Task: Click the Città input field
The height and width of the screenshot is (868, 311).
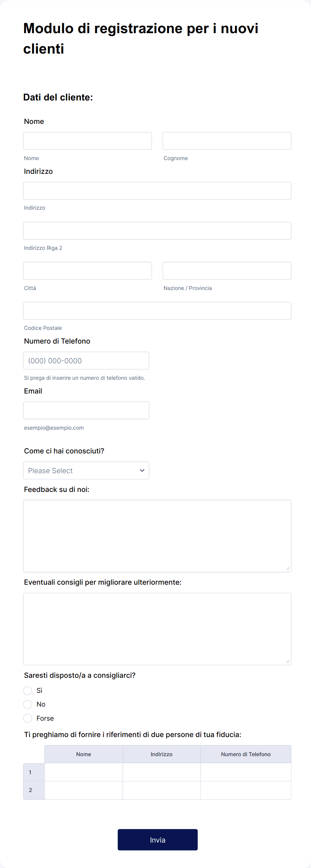Action: [88, 271]
